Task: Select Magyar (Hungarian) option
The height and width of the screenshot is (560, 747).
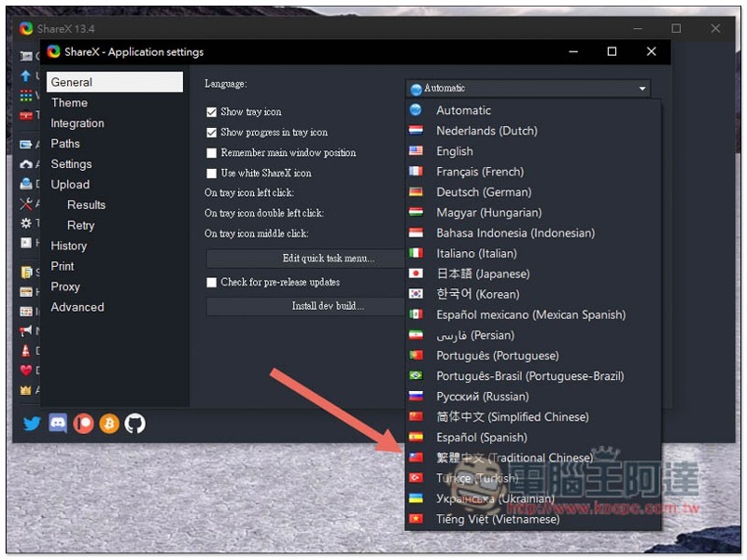Action: pyautogui.click(x=533, y=213)
